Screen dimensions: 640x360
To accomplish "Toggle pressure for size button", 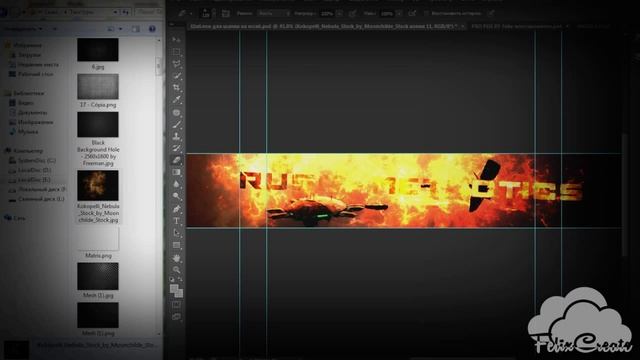I will point(491,13).
